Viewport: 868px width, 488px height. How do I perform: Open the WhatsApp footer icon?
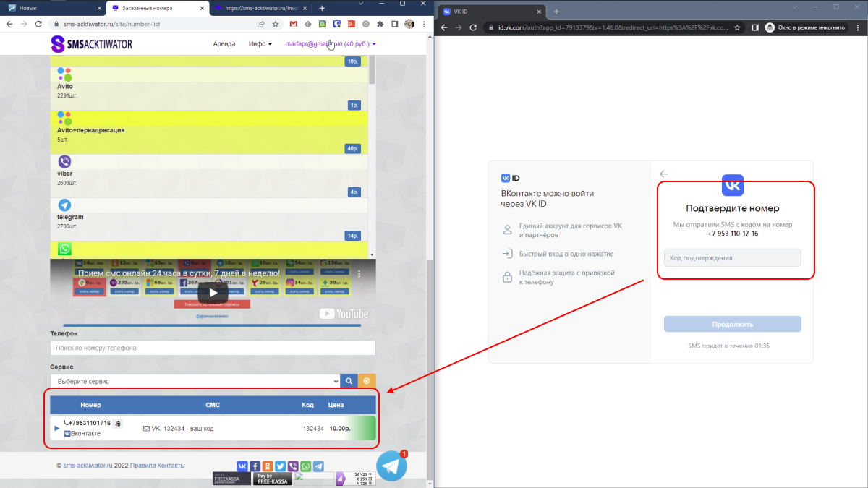pos(306,466)
